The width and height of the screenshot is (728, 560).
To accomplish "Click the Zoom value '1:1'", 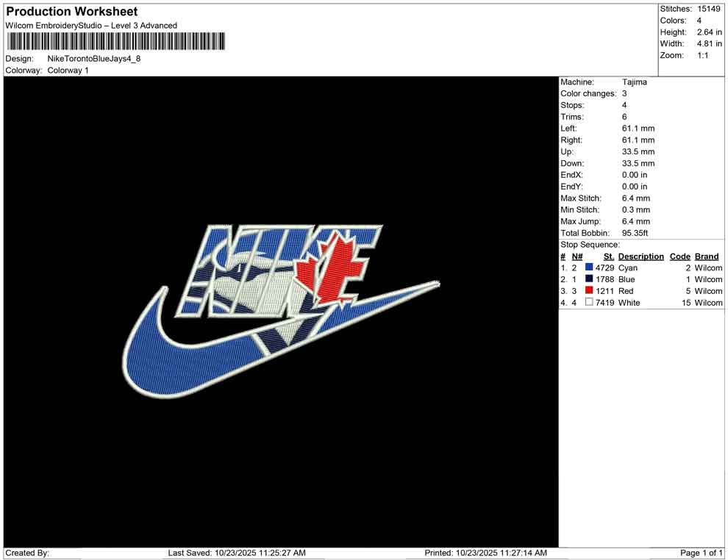I will click(x=703, y=55).
